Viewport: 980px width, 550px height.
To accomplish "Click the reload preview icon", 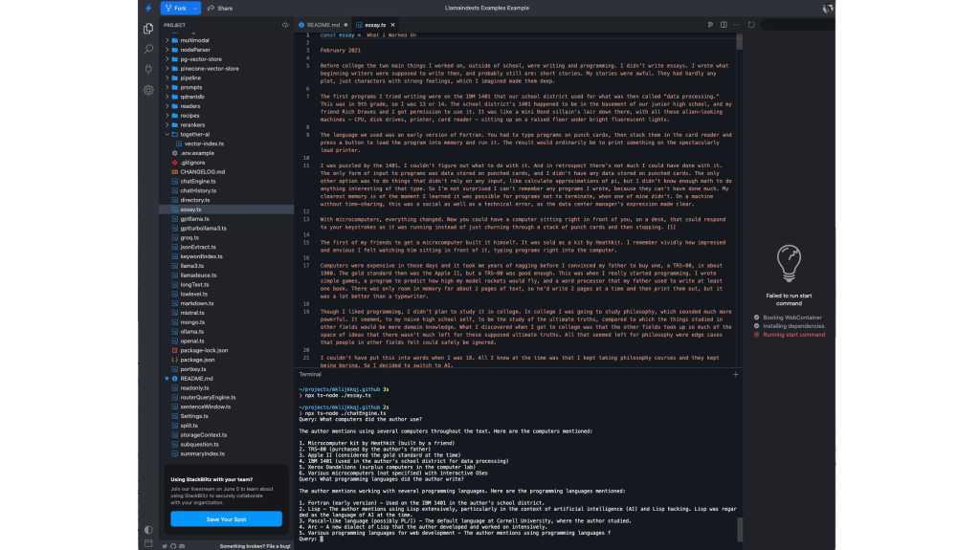I will coord(752,24).
